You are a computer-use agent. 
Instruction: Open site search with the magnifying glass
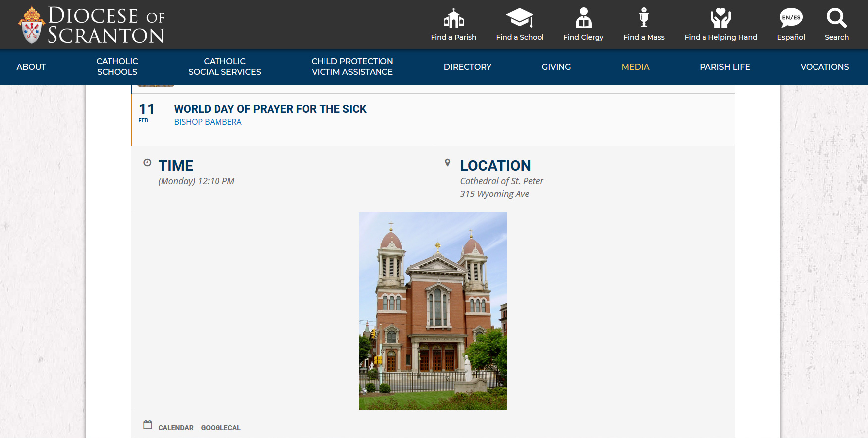click(836, 18)
